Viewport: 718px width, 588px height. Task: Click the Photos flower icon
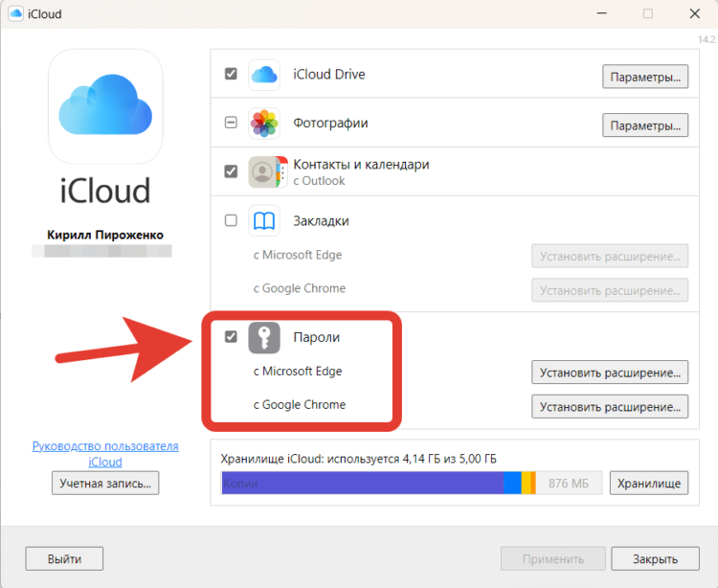click(x=264, y=124)
